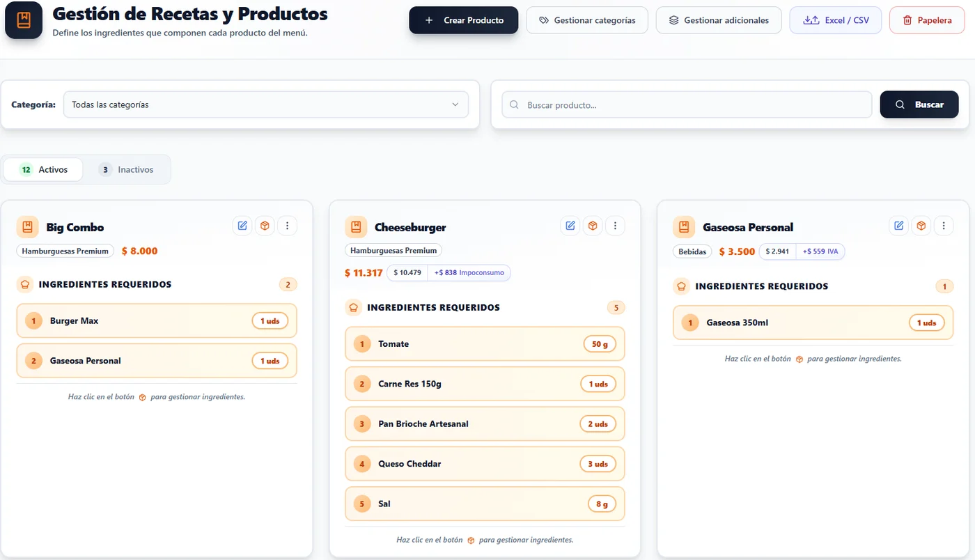The height and width of the screenshot is (560, 975).
Task: Select the Gaseosa 350ml ingredient row
Action: (813, 323)
